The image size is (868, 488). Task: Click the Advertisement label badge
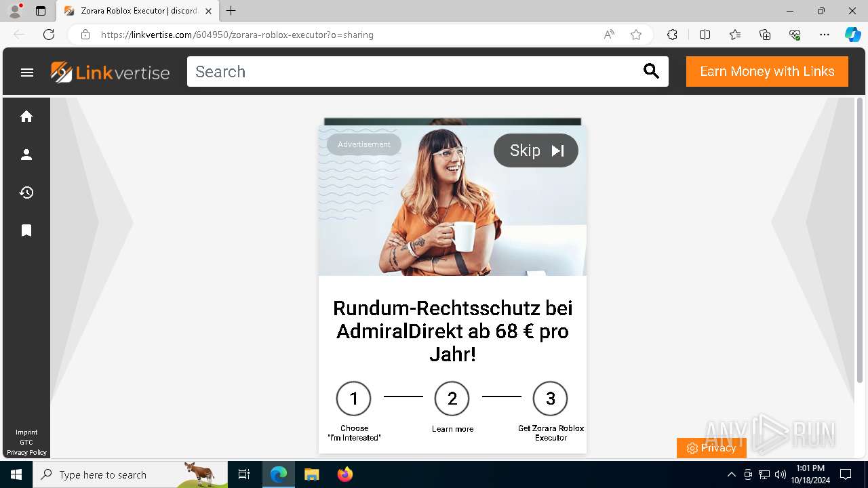(x=364, y=144)
